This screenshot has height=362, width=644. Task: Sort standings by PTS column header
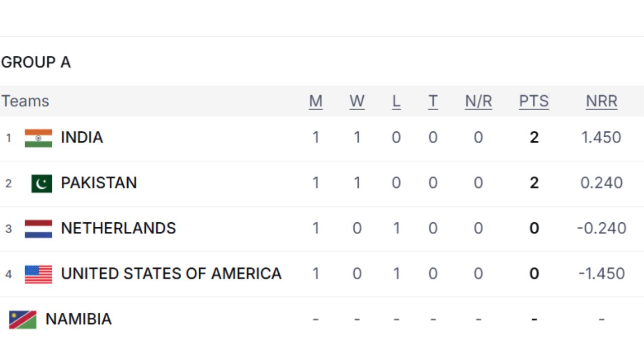[533, 101]
